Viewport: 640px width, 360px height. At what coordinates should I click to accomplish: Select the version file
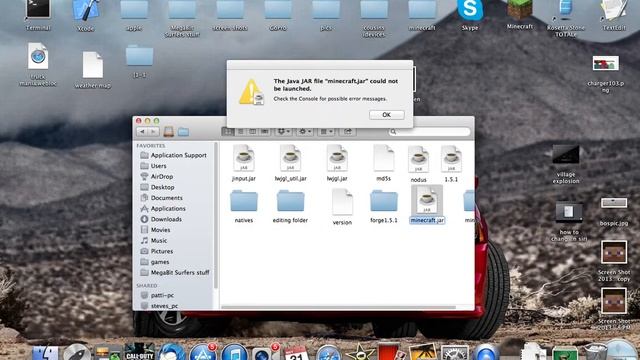pyautogui.click(x=342, y=207)
